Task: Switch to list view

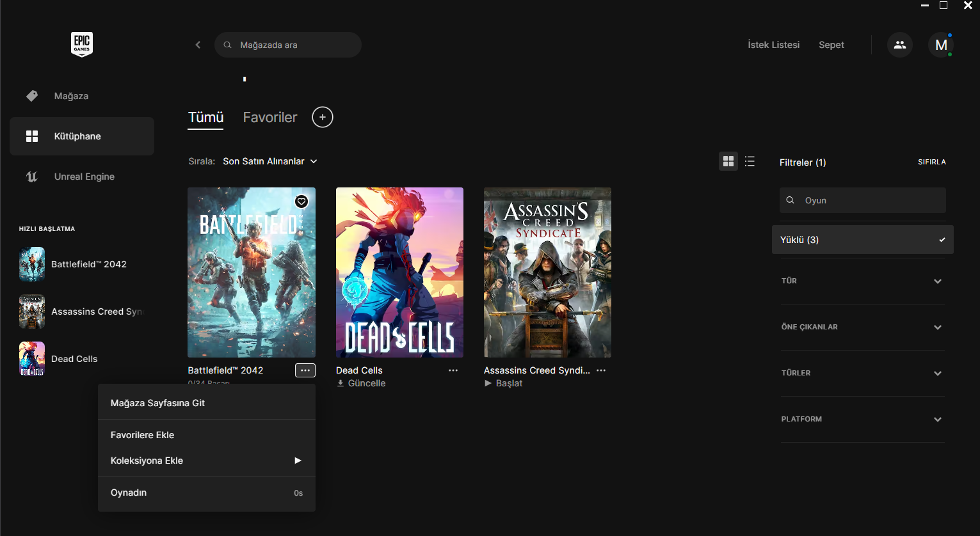Action: point(750,161)
